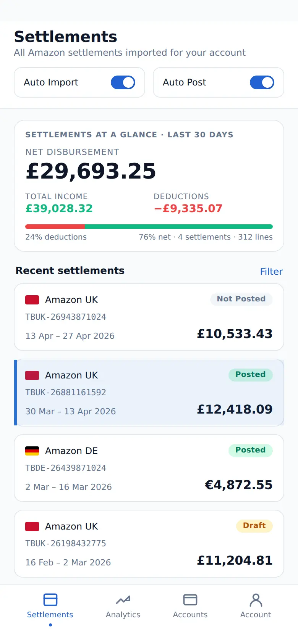Switch to the Analytics tab label
The image size is (298, 644).
pos(123,615)
